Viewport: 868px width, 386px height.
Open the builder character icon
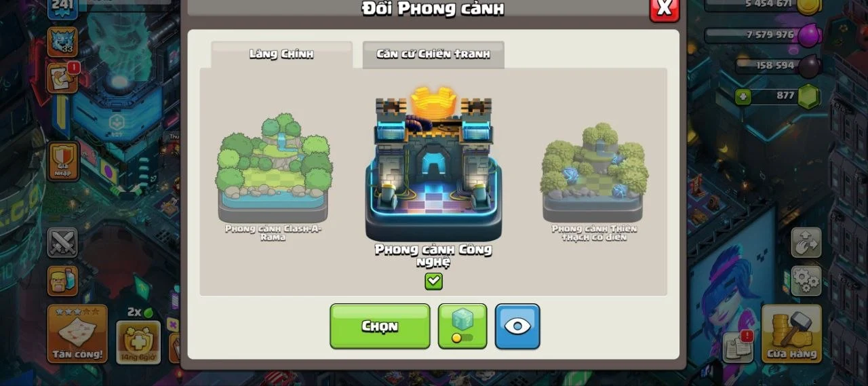coord(62,280)
